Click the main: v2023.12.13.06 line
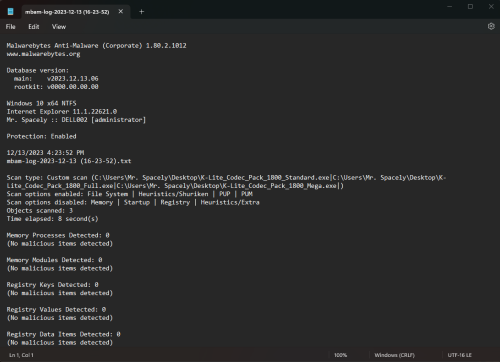Viewport: 500px width, 362px height. (56, 79)
